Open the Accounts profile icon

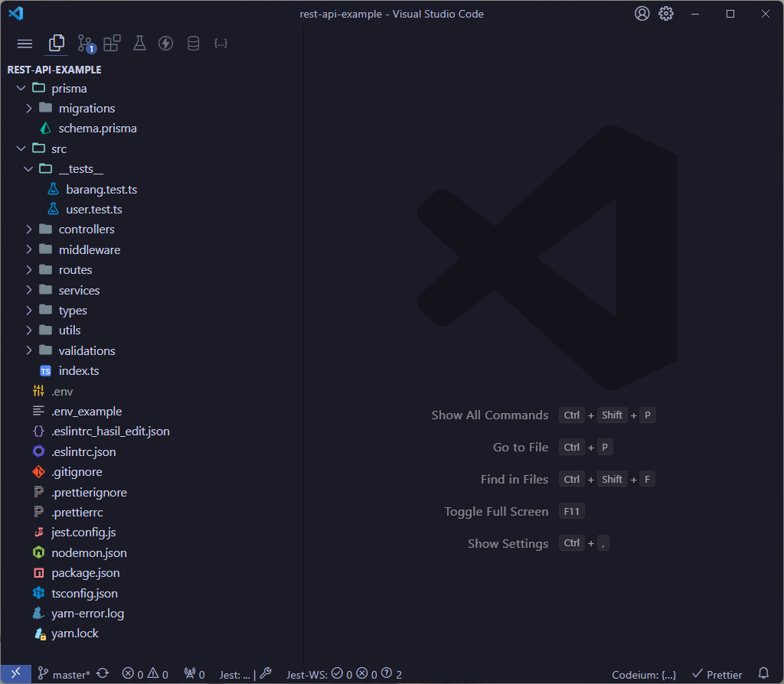[x=642, y=14]
